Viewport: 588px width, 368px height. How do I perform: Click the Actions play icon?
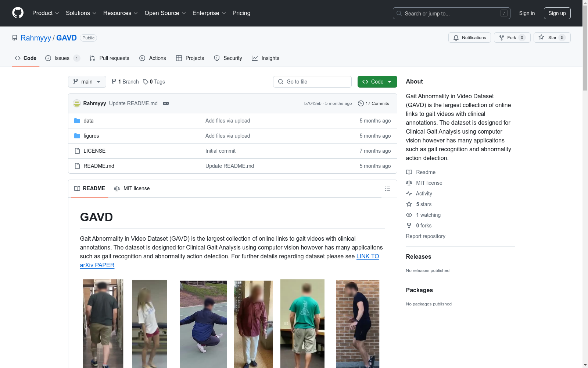142,58
